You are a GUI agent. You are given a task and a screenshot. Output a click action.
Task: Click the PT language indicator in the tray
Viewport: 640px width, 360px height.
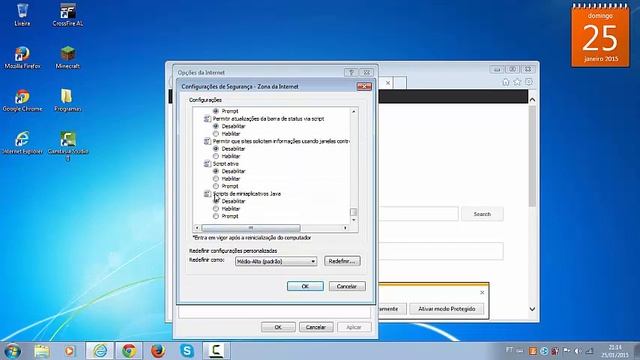[x=509, y=350]
